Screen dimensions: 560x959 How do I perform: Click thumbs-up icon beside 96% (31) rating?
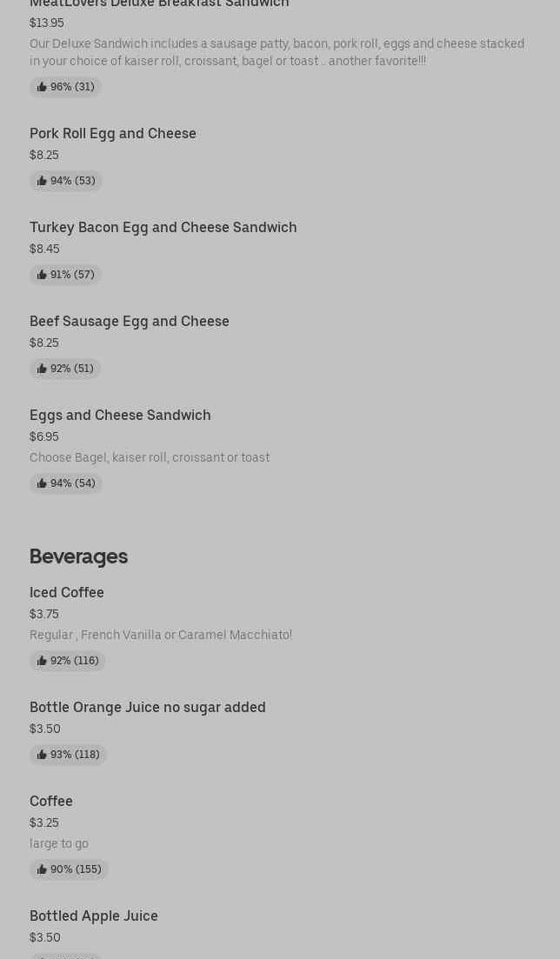click(x=42, y=87)
